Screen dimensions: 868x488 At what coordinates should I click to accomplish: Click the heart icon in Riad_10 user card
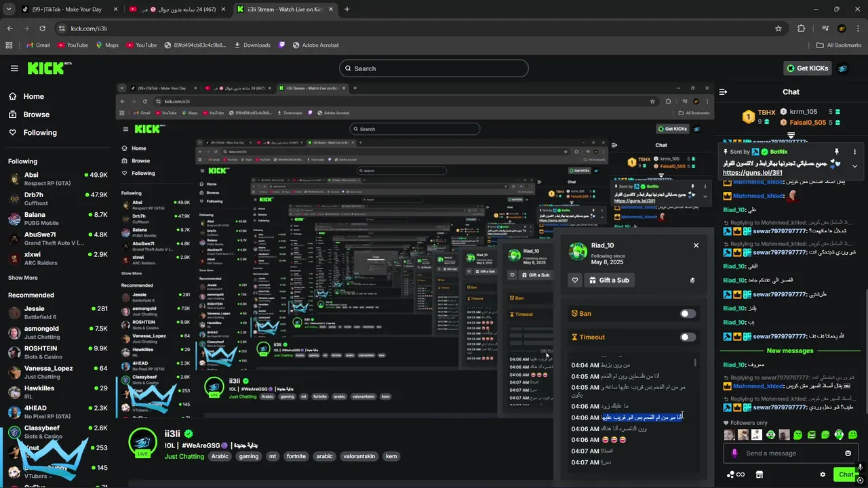click(575, 280)
